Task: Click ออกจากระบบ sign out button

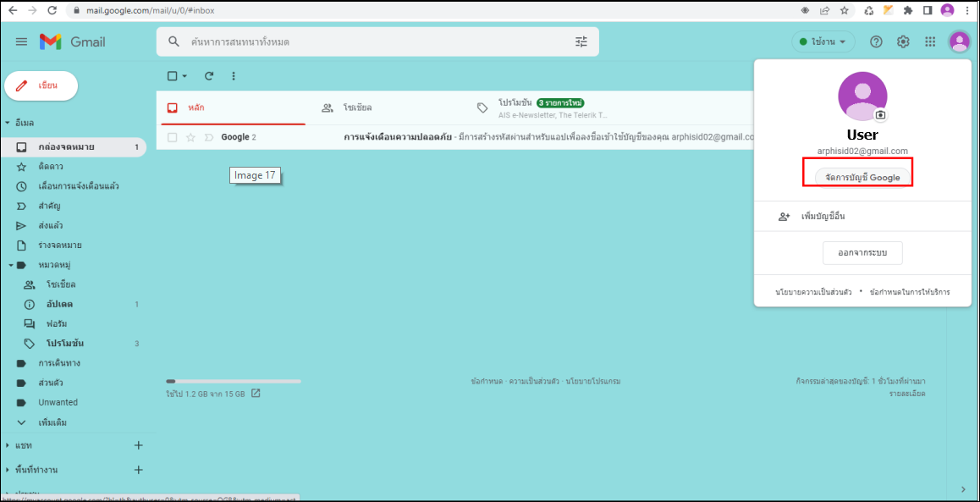Action: pyautogui.click(x=862, y=253)
